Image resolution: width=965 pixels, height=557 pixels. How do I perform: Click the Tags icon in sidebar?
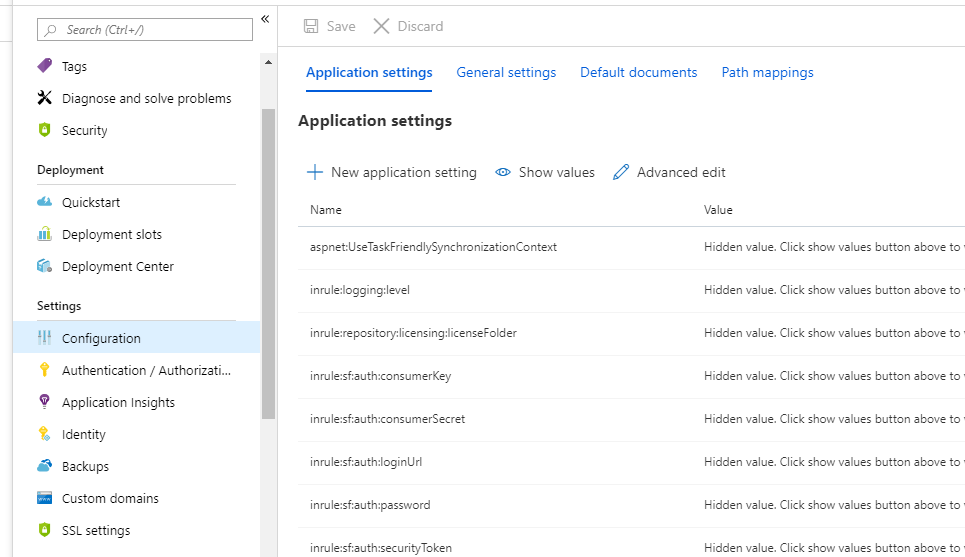point(44,65)
